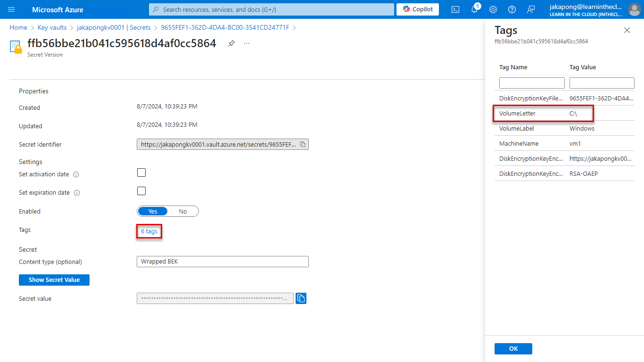Select the VolumeLetter tag name

(517, 114)
